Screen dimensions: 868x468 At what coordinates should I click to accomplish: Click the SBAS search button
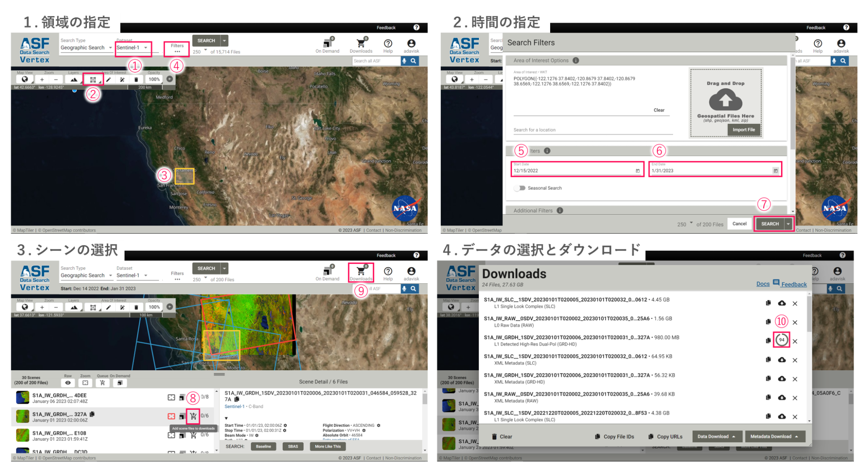click(x=293, y=446)
